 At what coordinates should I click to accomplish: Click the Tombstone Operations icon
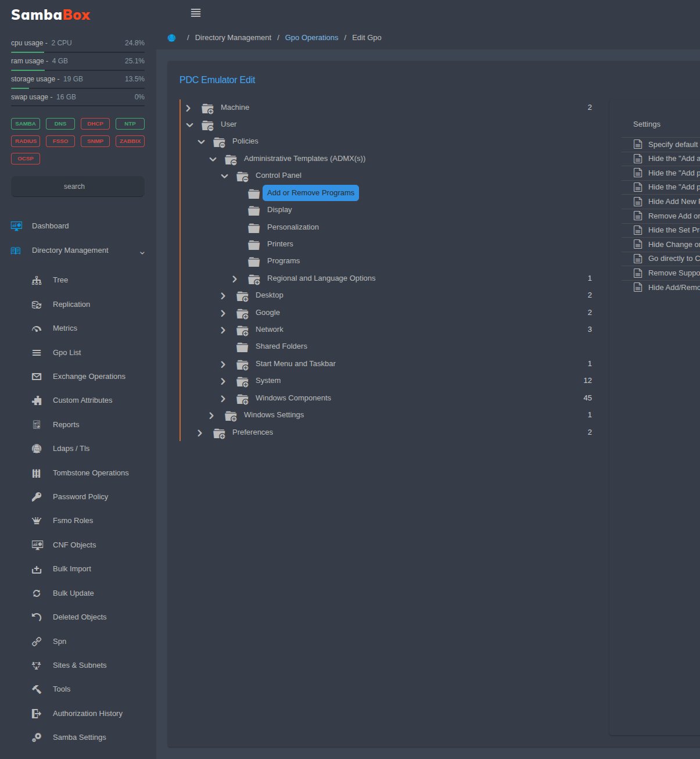point(37,473)
